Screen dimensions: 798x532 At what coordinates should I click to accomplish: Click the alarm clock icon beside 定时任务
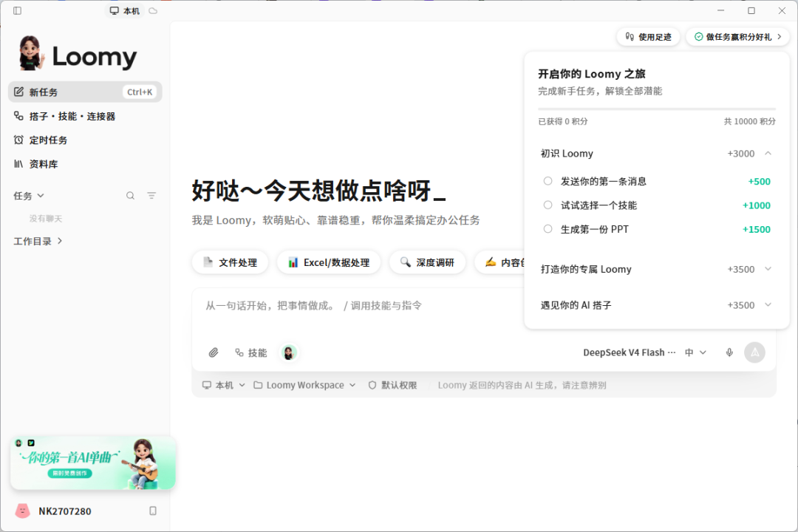tap(18, 140)
